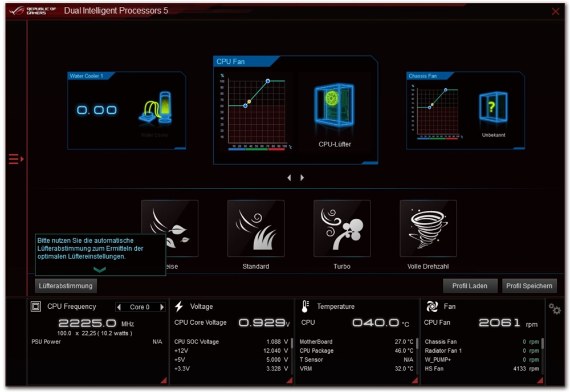Select the Turbo fan mode icon
570x392 pixels.
point(342,228)
